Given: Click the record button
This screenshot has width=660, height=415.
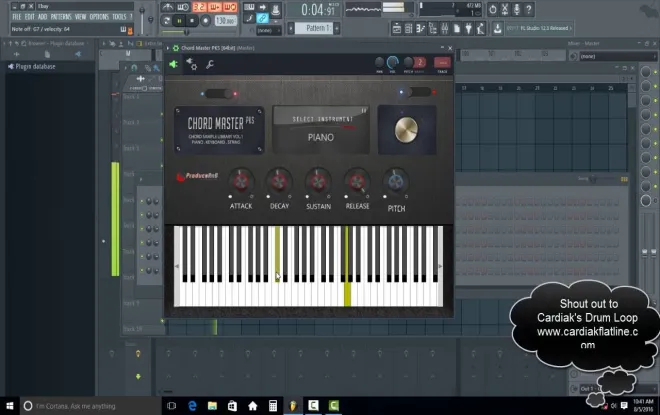Looking at the screenshot, I should [205, 21].
